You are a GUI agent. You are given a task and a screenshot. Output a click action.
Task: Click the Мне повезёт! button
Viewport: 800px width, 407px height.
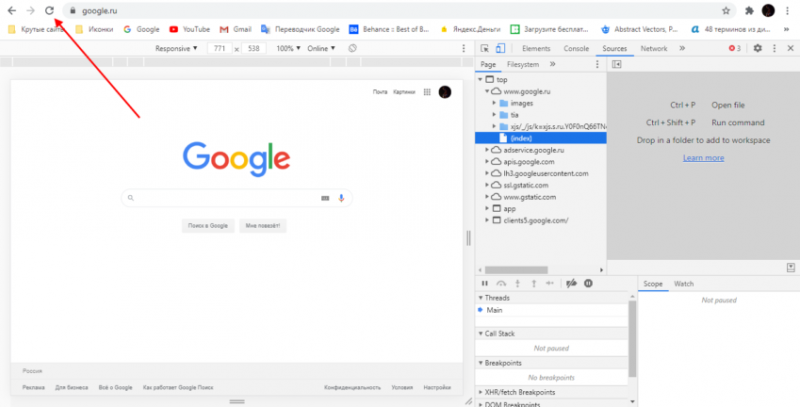point(263,226)
